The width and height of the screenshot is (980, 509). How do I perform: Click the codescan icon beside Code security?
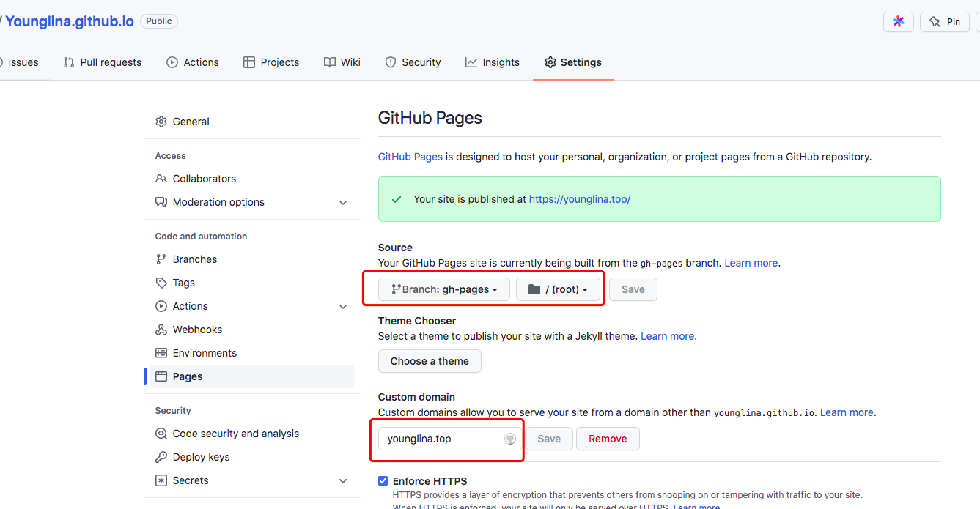point(161,434)
